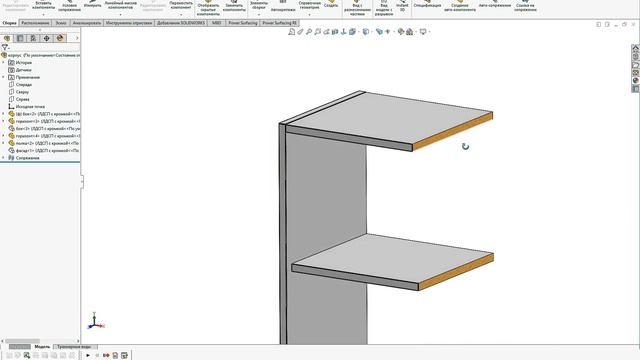Image resolution: width=640 pixels, height=360 pixels.
Task: Expand the Примечания tree node
Action: click(4, 77)
